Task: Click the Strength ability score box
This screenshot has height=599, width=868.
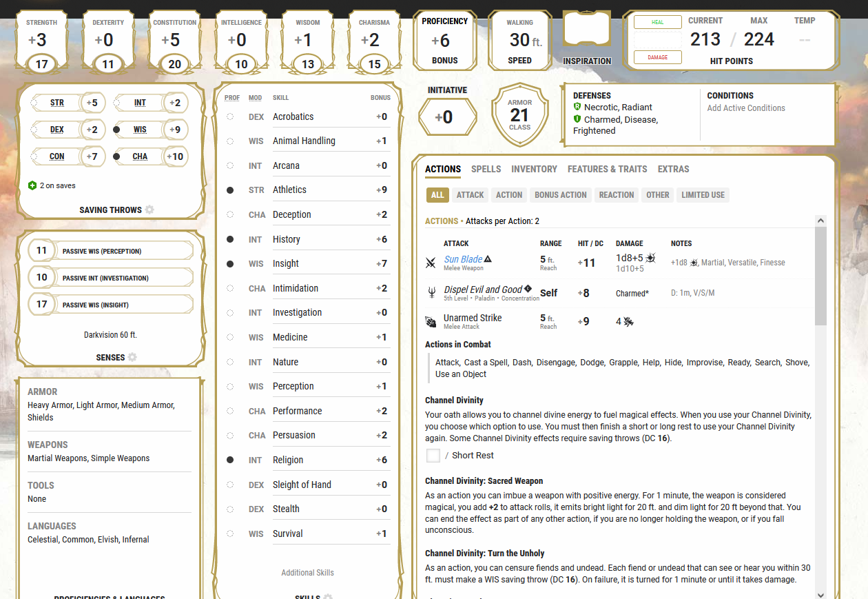Action: coord(42,41)
